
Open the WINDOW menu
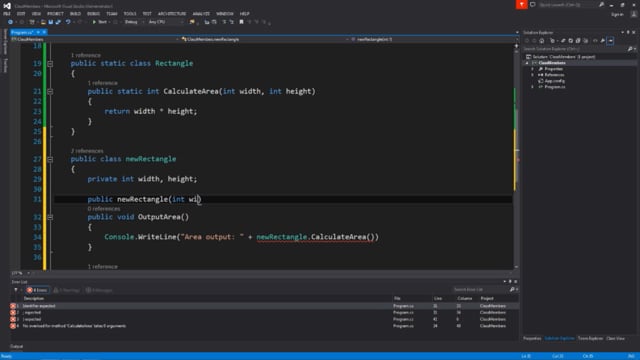click(x=224, y=13)
